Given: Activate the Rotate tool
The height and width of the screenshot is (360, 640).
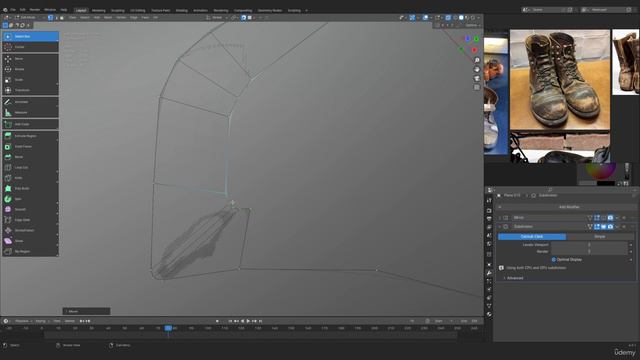Looking at the screenshot, I should pyautogui.click(x=30, y=69).
